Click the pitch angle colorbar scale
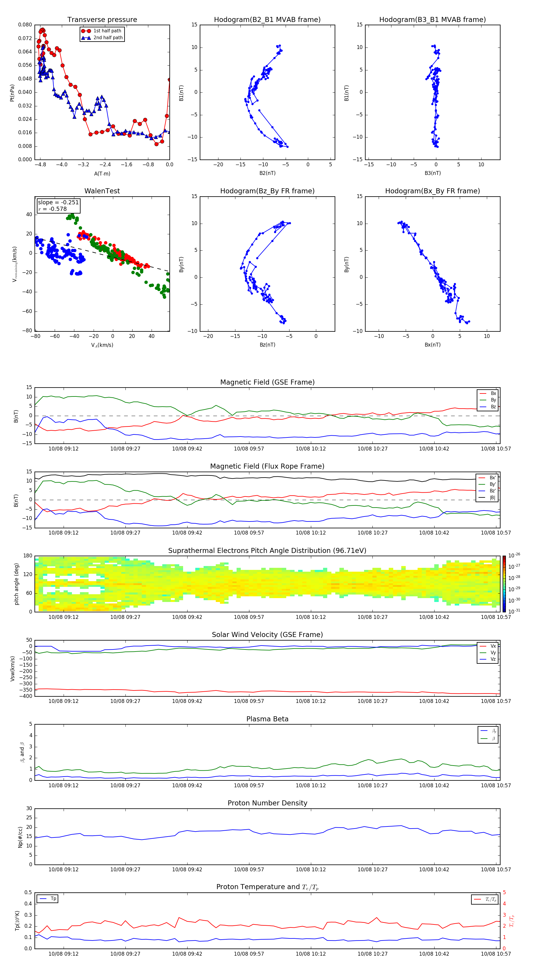 (x=504, y=584)
